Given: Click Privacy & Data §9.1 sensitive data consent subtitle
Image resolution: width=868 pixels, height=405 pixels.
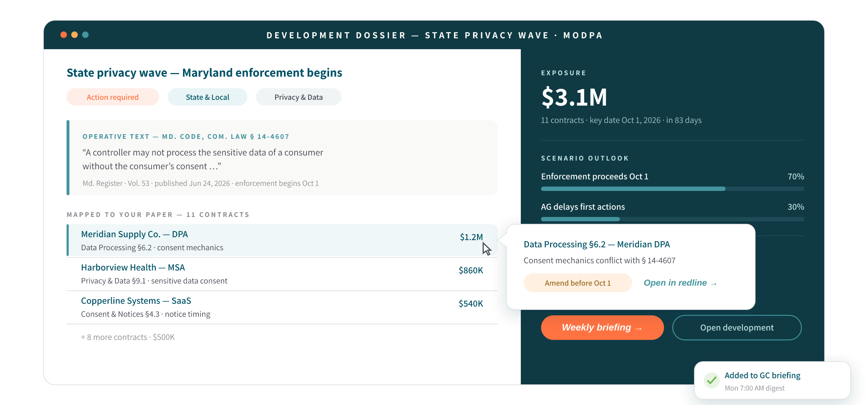Looking at the screenshot, I should [x=154, y=281].
